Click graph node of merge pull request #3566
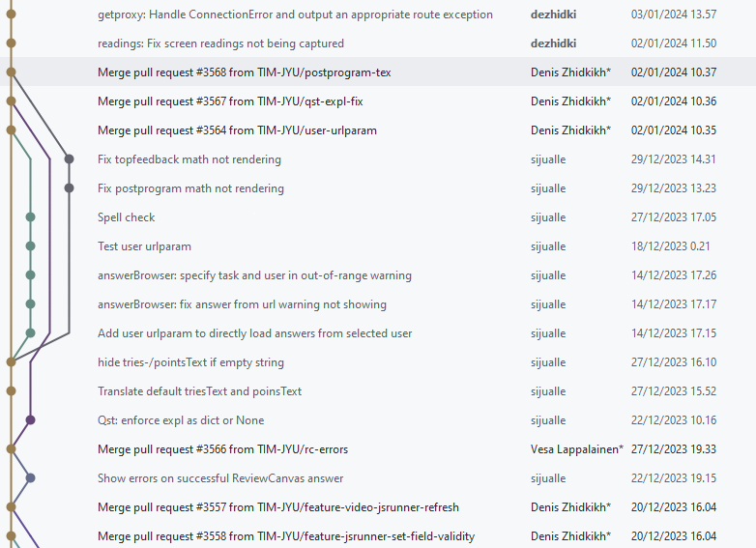This screenshot has height=548, width=756. coord(11,449)
